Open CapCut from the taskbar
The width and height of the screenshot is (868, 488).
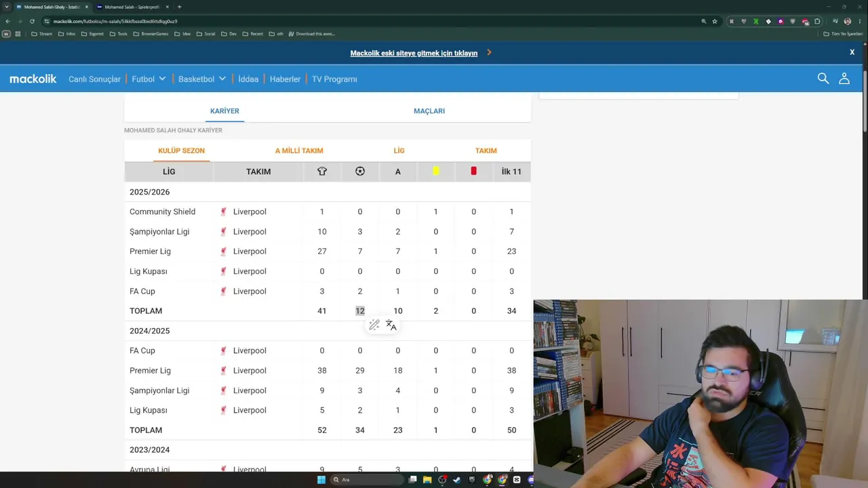tap(517, 480)
